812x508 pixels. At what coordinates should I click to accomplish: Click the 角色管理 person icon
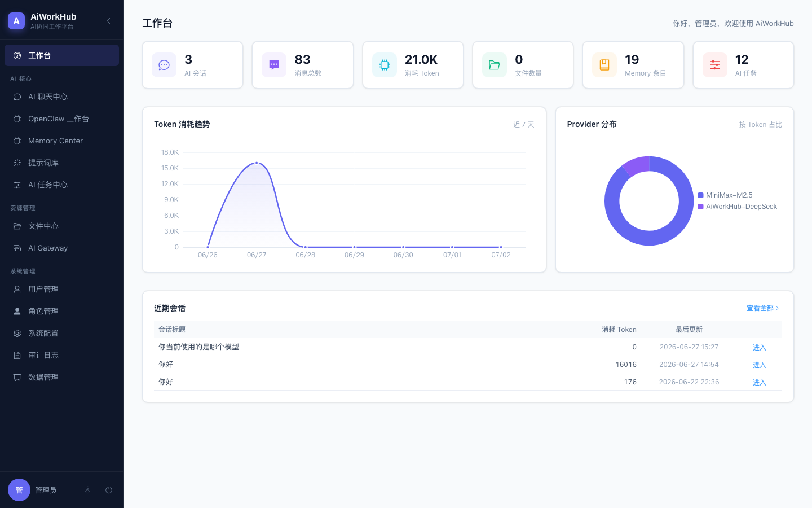click(x=17, y=311)
